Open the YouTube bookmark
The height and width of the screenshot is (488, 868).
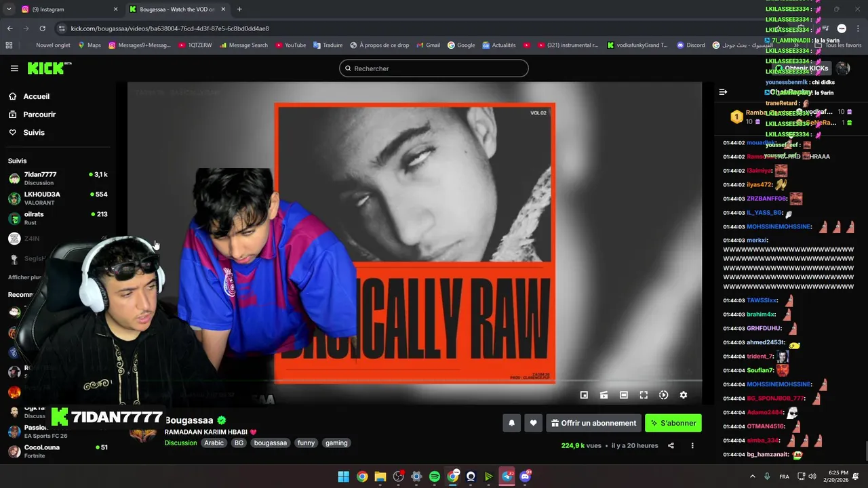pyautogui.click(x=290, y=45)
